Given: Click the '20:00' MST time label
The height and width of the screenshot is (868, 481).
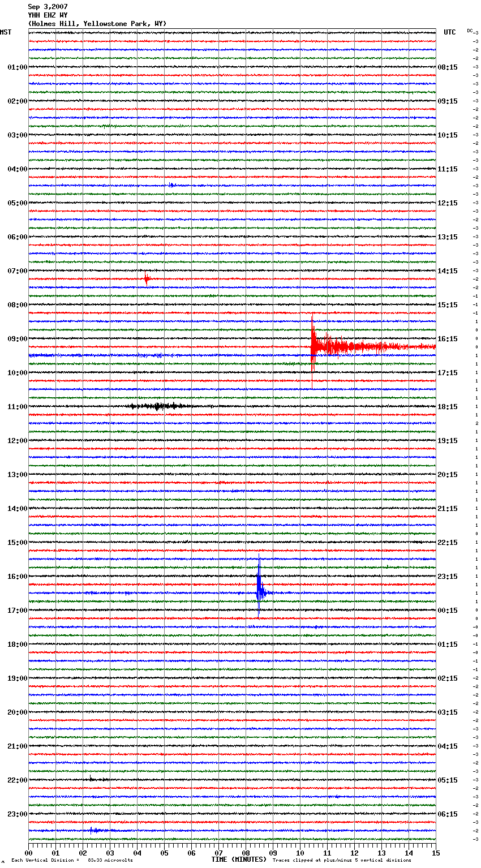Looking at the screenshot, I should 18,712.
